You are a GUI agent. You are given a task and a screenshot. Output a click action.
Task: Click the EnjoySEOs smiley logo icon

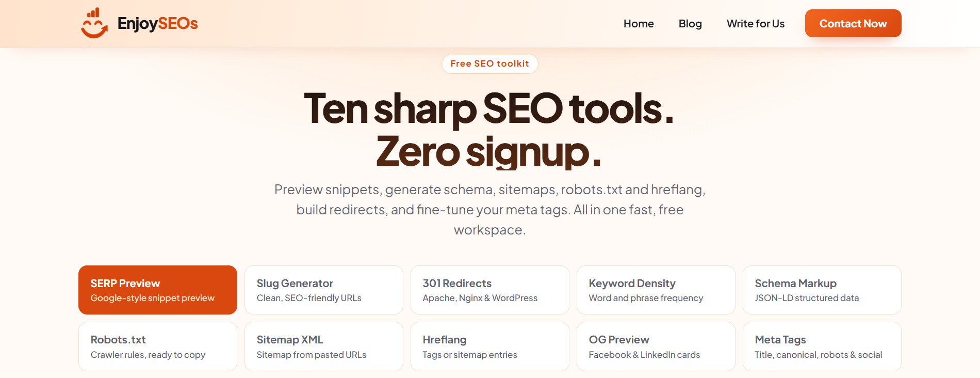tap(94, 23)
